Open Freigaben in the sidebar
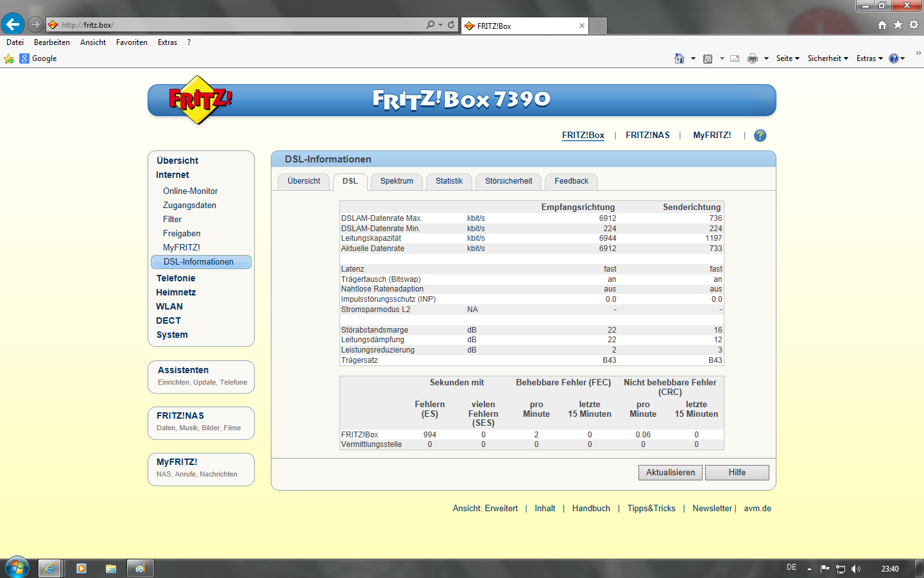 182,233
